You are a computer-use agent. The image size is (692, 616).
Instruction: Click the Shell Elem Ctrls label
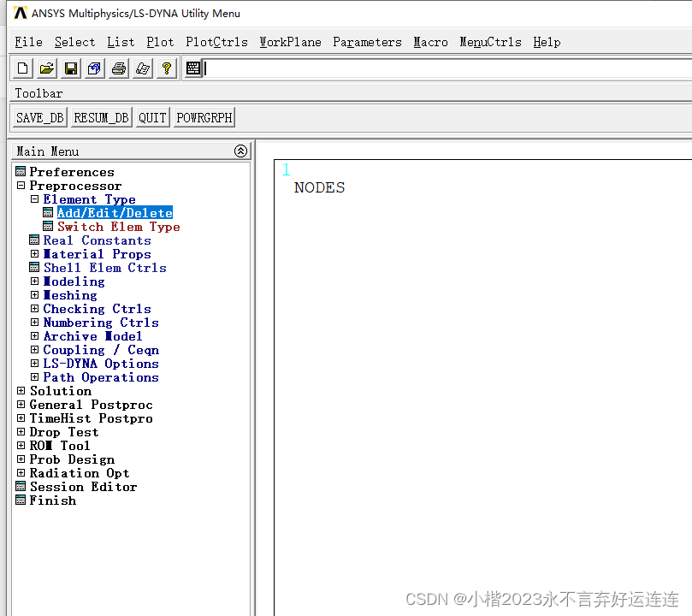click(x=105, y=268)
